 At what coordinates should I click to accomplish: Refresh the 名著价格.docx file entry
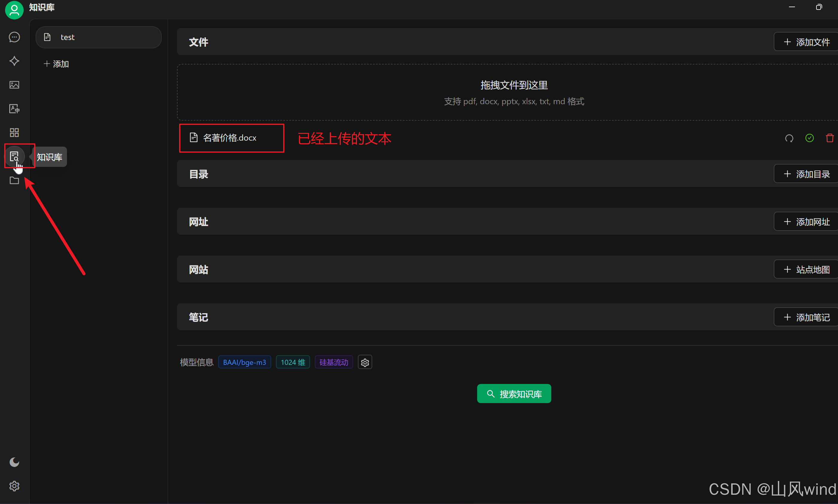pyautogui.click(x=789, y=138)
